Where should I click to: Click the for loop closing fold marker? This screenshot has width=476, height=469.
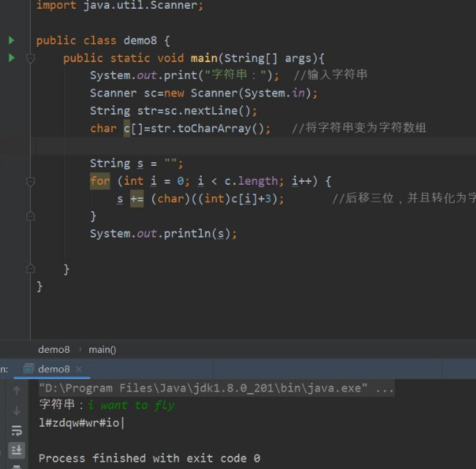pyautogui.click(x=31, y=216)
